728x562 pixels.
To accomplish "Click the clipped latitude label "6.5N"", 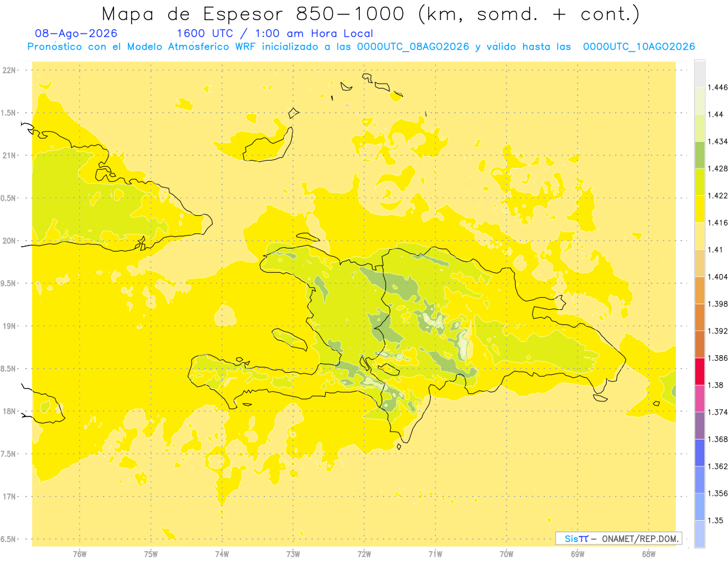I will (x=8, y=539).
